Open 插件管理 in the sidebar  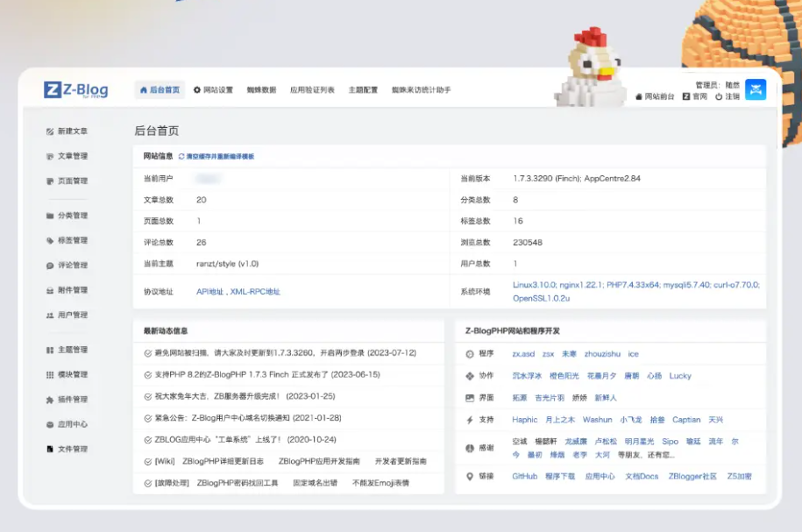67,400
